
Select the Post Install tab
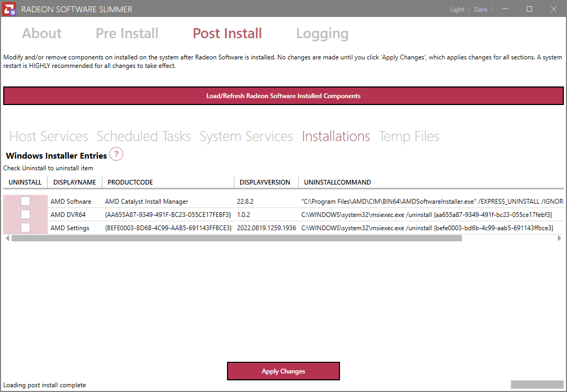pyautogui.click(x=227, y=33)
